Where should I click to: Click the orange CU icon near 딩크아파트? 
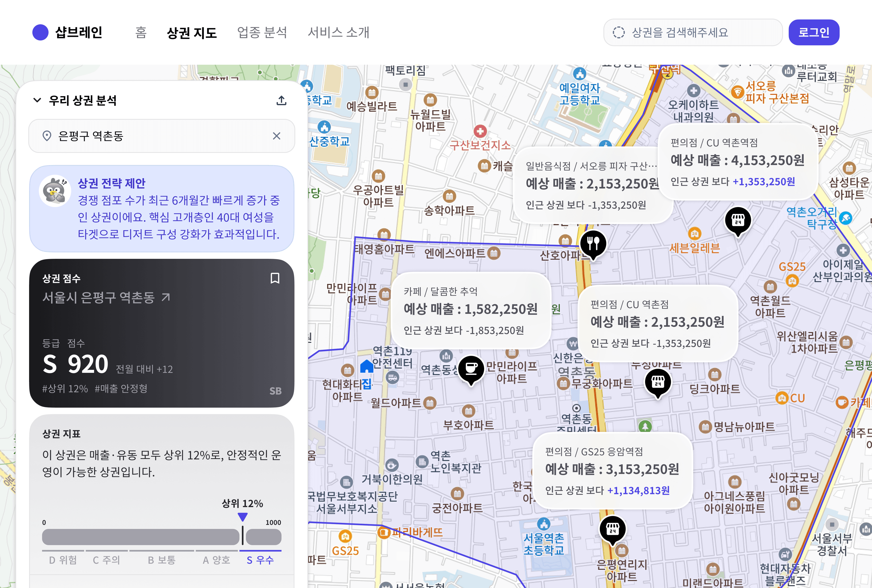[x=782, y=398]
